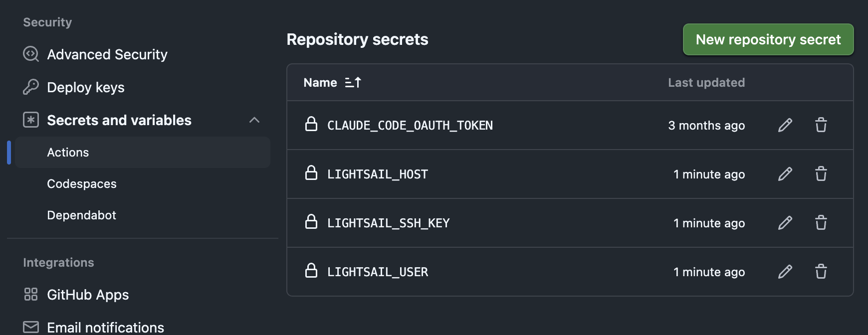Delete the LIGHTSAIL_SSH_KEY secret trash icon
This screenshot has height=335, width=868.
(x=821, y=223)
